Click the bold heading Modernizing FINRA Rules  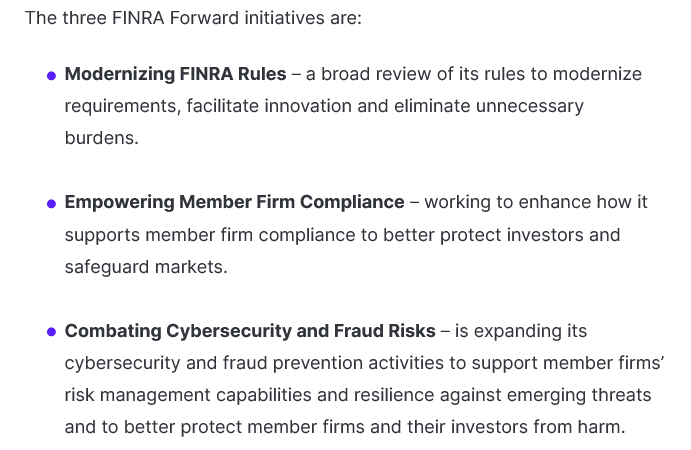pyautogui.click(x=175, y=74)
